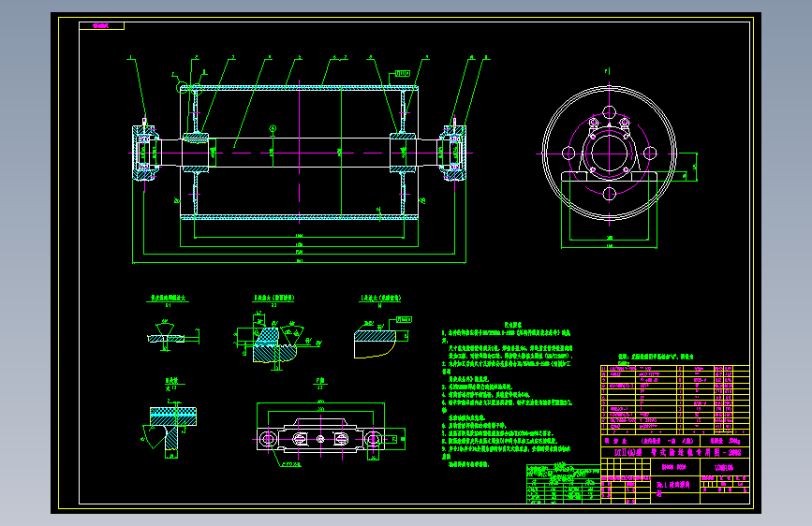Select the circular end view of the pulley
This screenshot has height=526, width=812.
click(x=610, y=153)
